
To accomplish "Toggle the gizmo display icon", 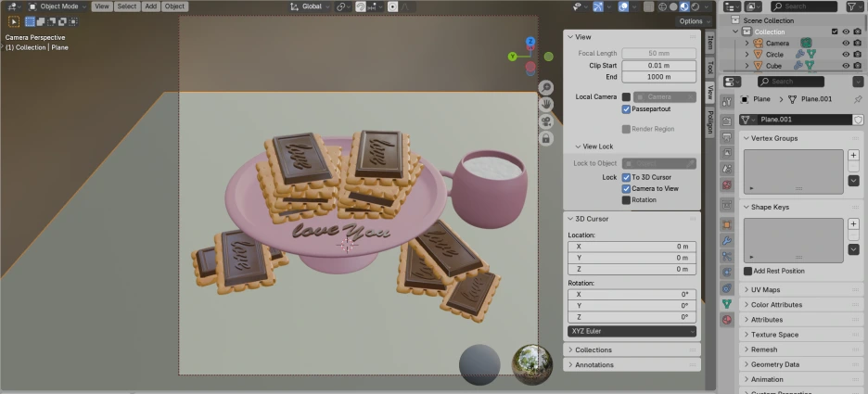I will click(598, 6).
